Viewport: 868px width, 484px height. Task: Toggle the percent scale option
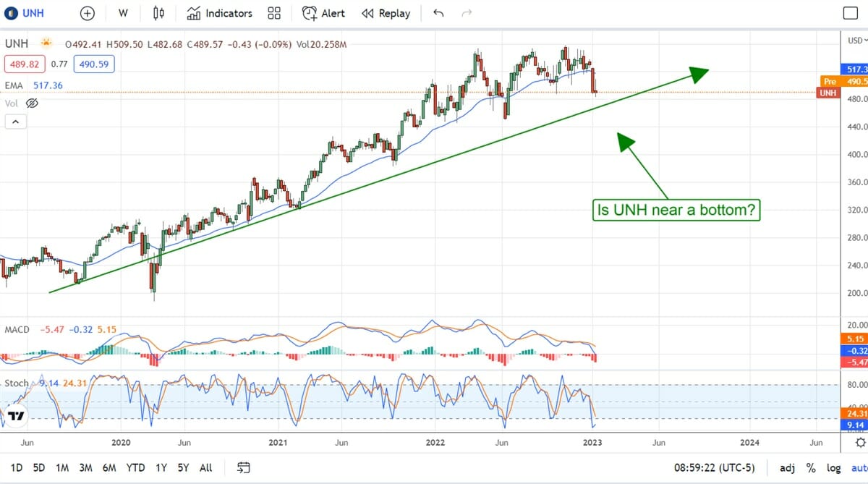pyautogui.click(x=811, y=468)
